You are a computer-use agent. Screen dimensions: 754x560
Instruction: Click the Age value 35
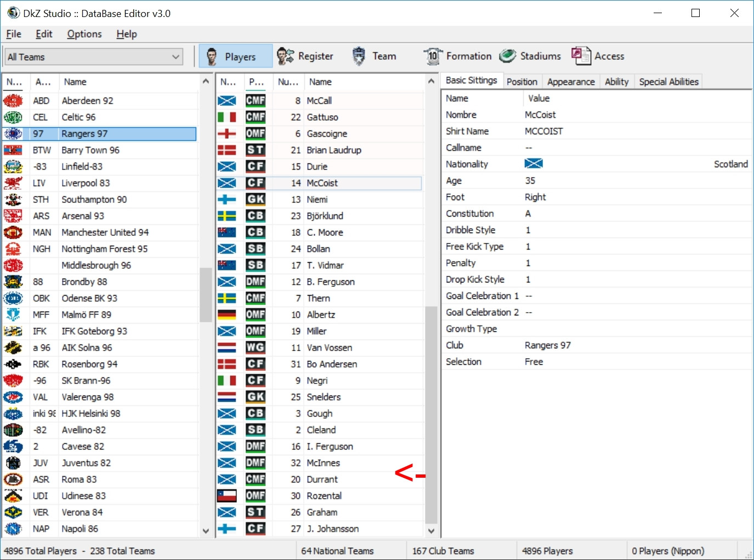(530, 180)
